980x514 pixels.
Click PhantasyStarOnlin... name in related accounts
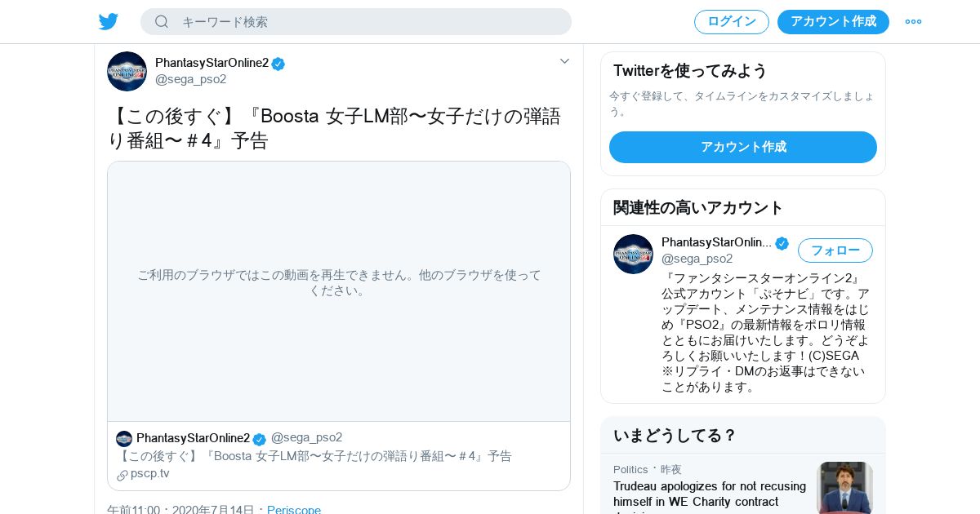pos(716,242)
